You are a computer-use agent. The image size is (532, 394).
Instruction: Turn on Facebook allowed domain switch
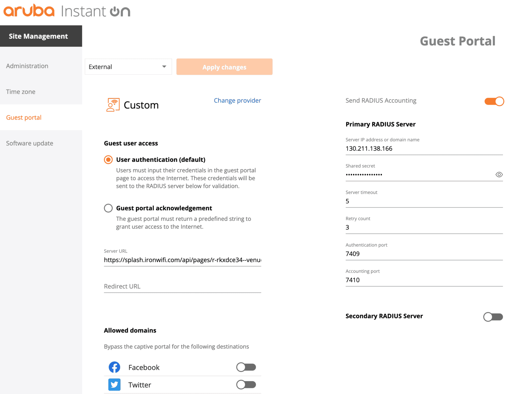coord(246,367)
